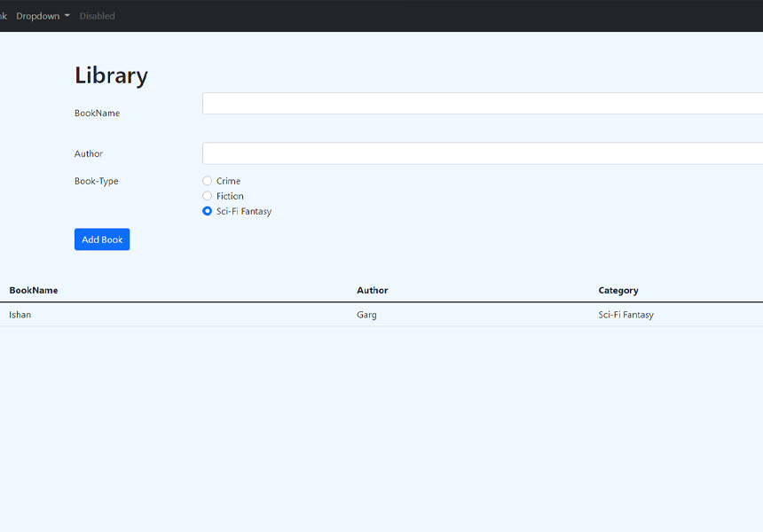Click the partially visible link left of Dropdown
This screenshot has width=763, height=532.
(x=3, y=16)
